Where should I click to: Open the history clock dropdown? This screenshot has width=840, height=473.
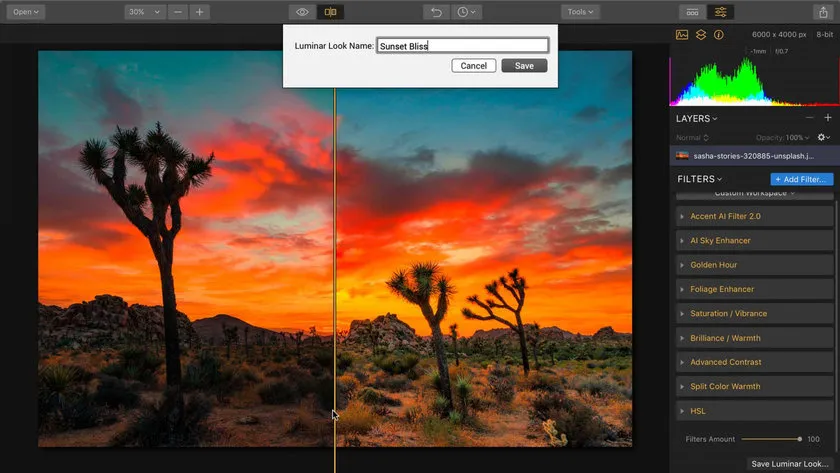click(x=466, y=12)
